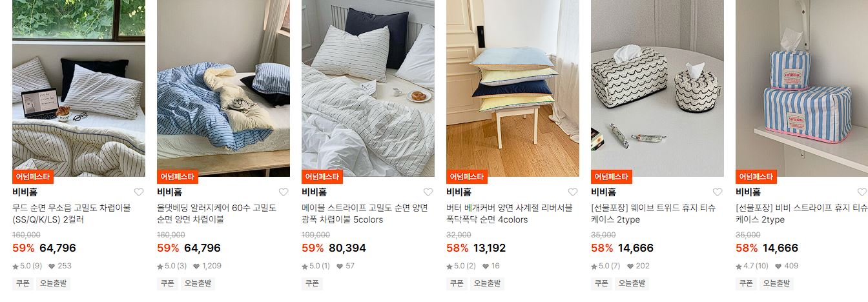
Task: Click 비비홈 brand above 버터 베개커버
Action: (x=459, y=192)
